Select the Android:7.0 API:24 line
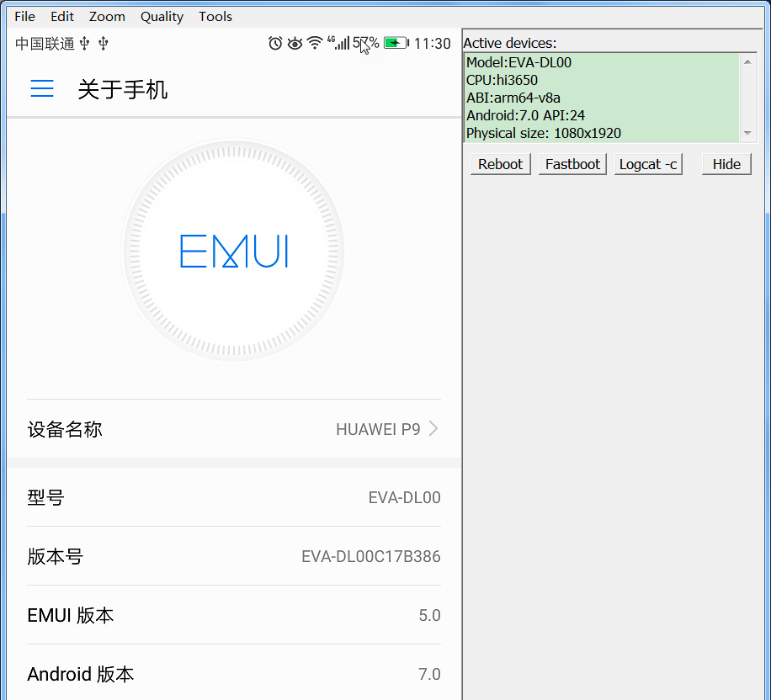The width and height of the screenshot is (771, 700). tap(525, 115)
